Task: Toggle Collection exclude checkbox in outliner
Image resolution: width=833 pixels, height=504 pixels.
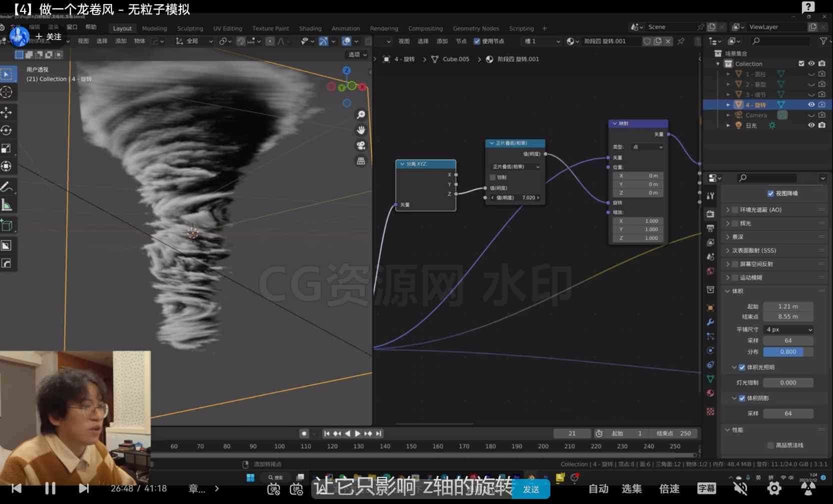Action: click(x=801, y=63)
